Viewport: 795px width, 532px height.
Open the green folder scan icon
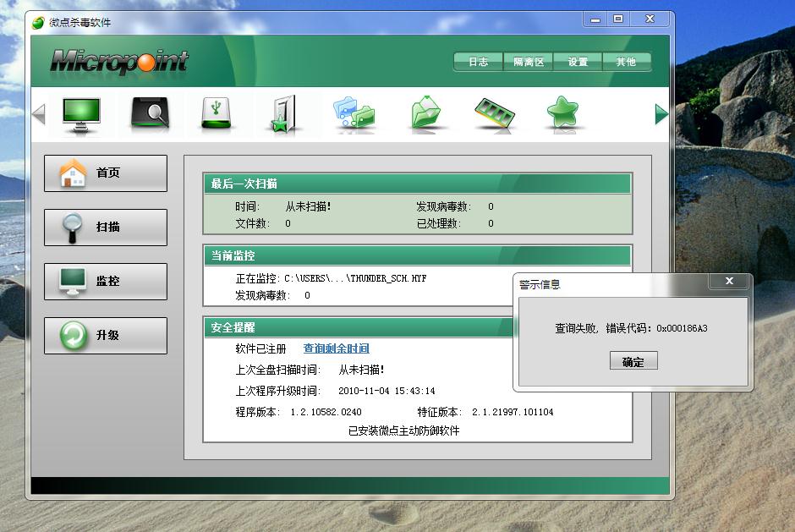426,112
